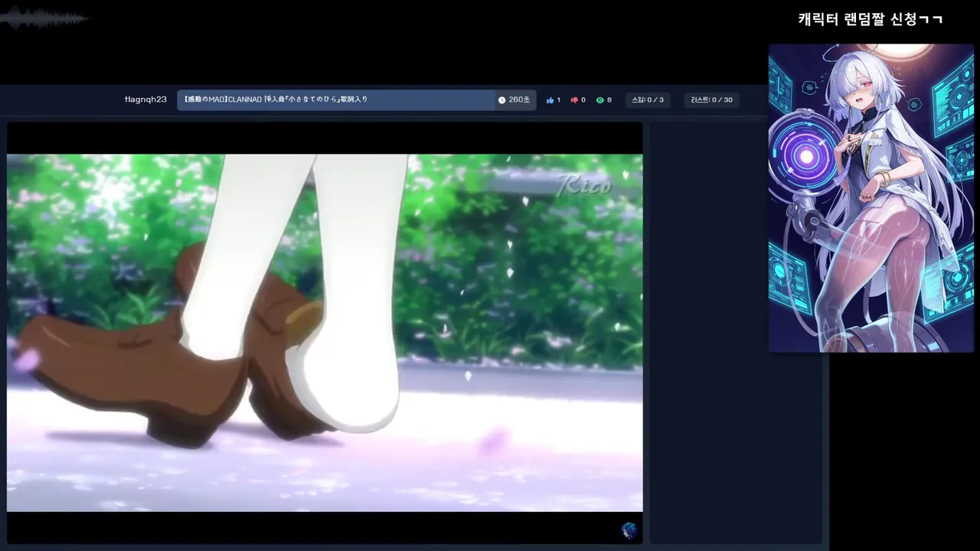Click the CLANNAD video player frame
This screenshot has height=551, width=980.
(325, 333)
